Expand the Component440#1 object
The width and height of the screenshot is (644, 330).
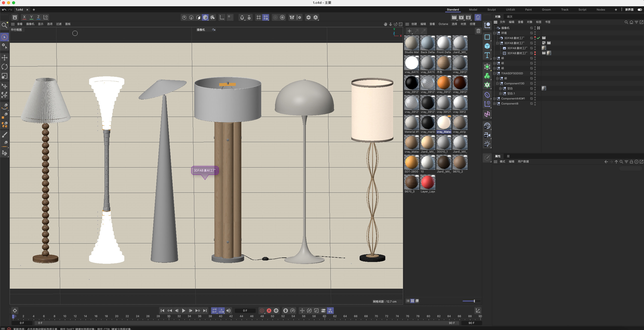[x=495, y=98]
